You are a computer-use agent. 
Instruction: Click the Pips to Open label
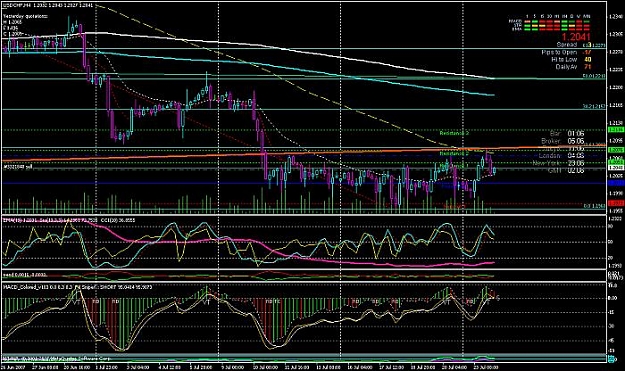coord(559,52)
